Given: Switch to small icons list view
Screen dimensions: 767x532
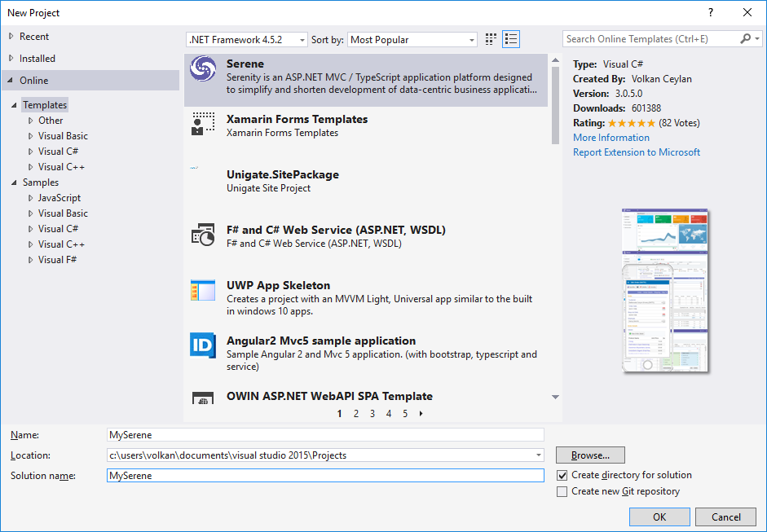Looking at the screenshot, I should tap(511, 39).
